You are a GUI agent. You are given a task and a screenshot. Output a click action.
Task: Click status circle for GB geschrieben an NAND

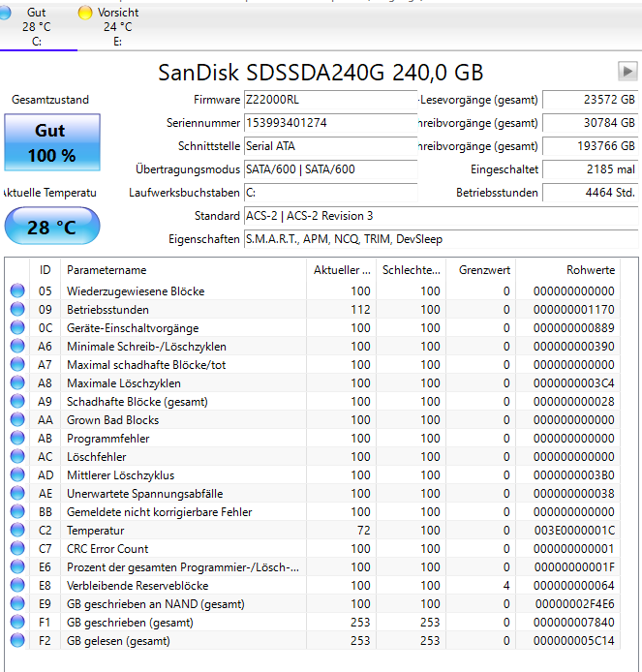click(x=17, y=604)
